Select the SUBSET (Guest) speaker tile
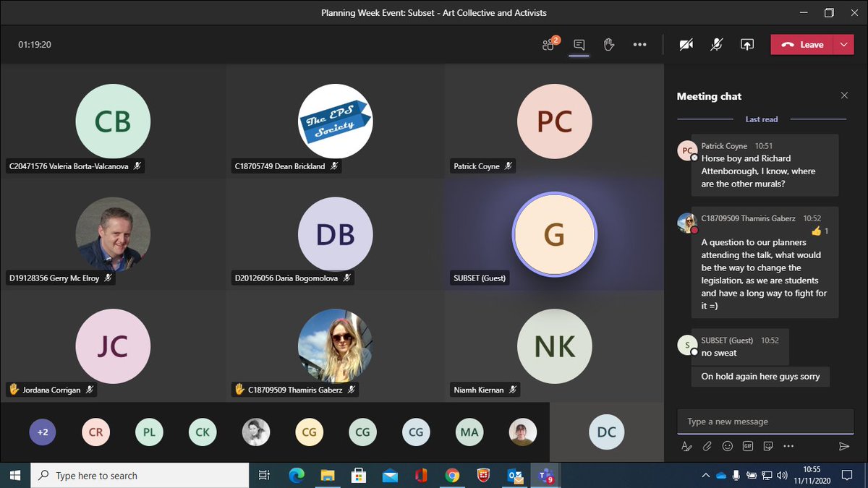 pos(554,234)
